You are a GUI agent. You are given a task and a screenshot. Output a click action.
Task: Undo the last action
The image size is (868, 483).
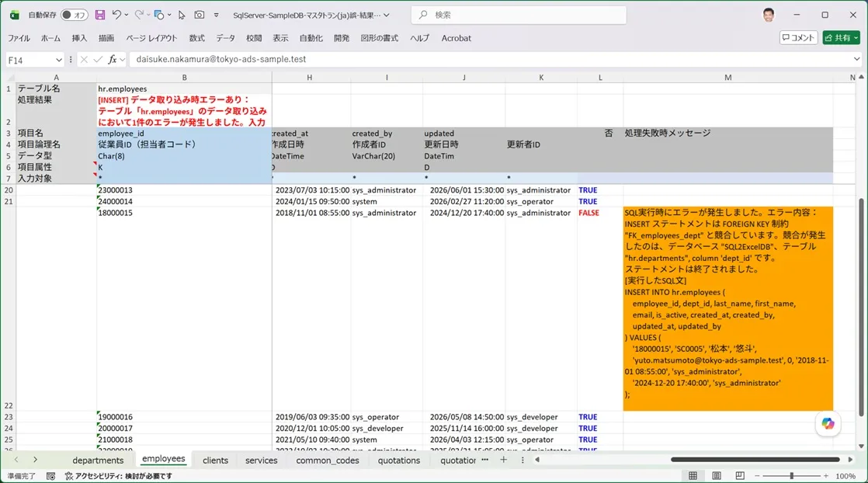[116, 15]
